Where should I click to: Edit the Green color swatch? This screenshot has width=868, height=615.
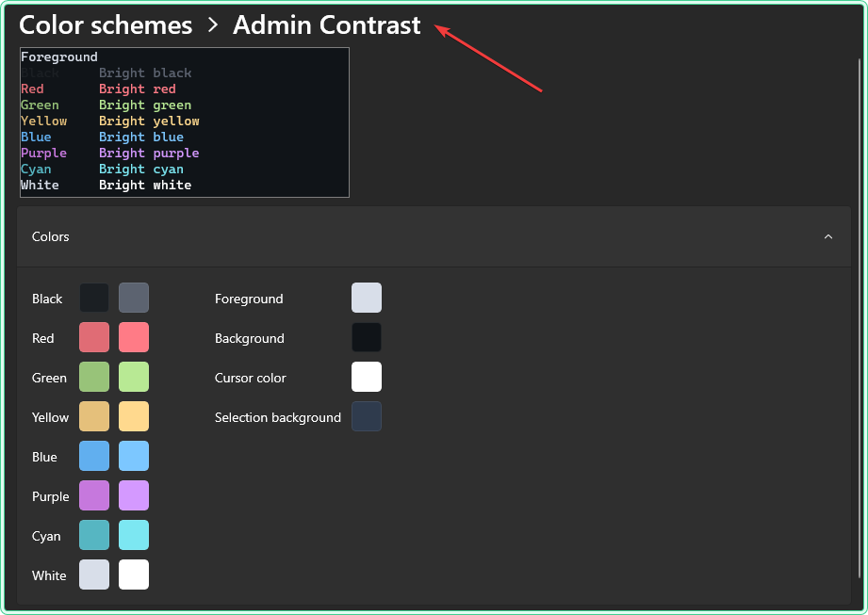coord(93,377)
